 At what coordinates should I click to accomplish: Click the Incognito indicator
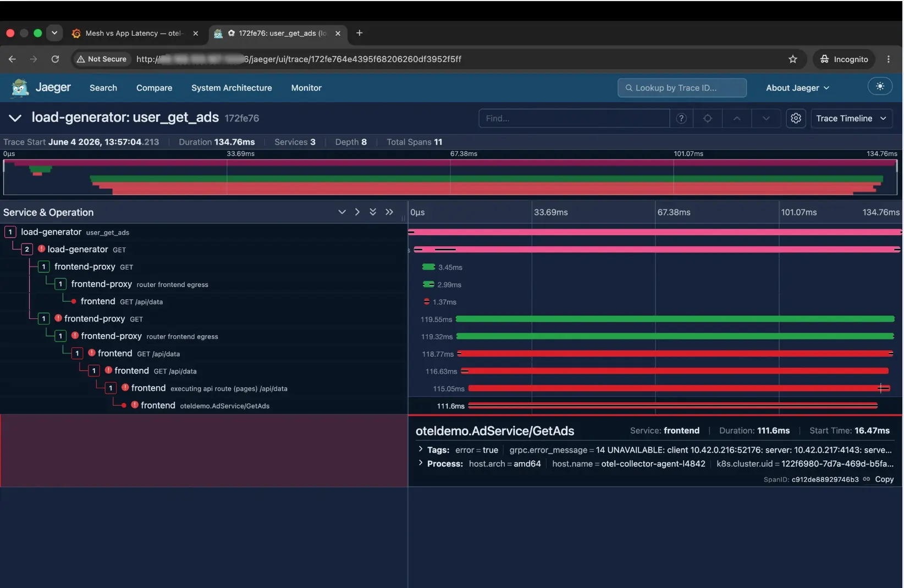844,59
